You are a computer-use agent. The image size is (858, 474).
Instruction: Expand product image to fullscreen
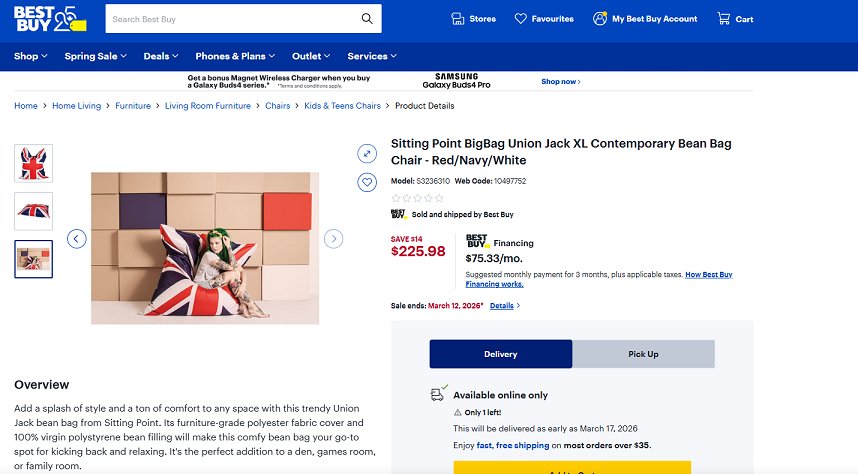[x=367, y=153]
